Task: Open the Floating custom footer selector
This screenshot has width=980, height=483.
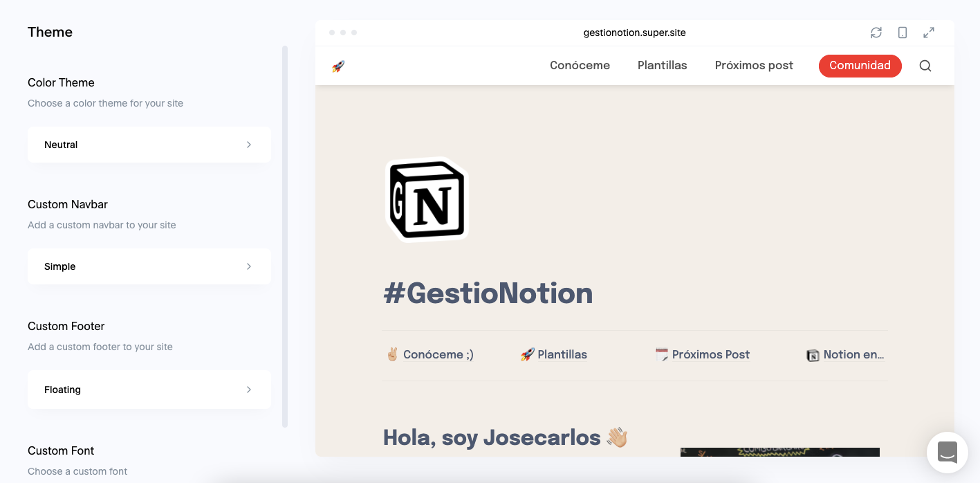Action: [149, 390]
